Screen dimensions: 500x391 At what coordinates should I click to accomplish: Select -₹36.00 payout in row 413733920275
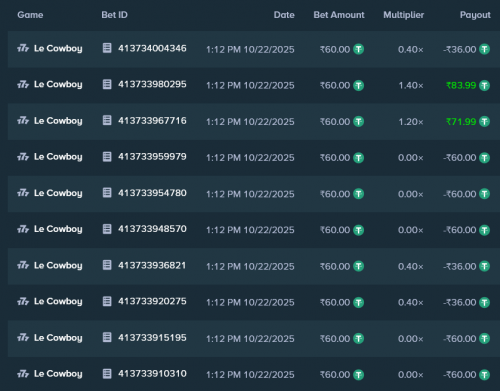(x=460, y=303)
